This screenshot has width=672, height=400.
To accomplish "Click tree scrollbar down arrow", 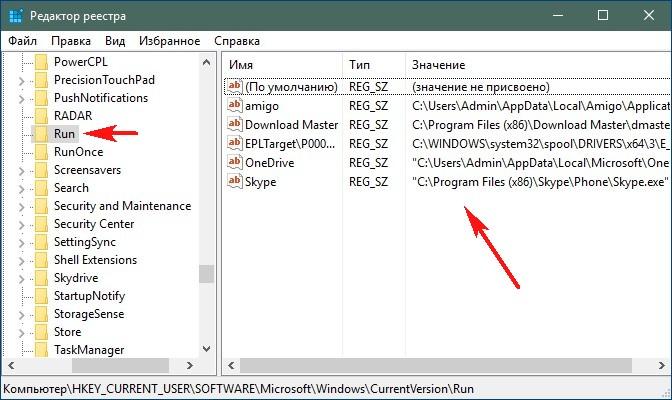I will coord(206,349).
